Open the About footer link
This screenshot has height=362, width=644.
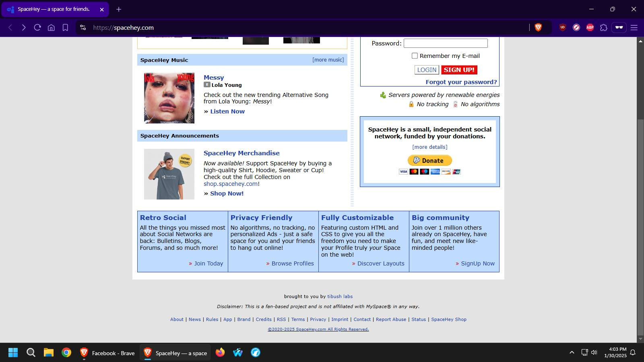pos(177,319)
